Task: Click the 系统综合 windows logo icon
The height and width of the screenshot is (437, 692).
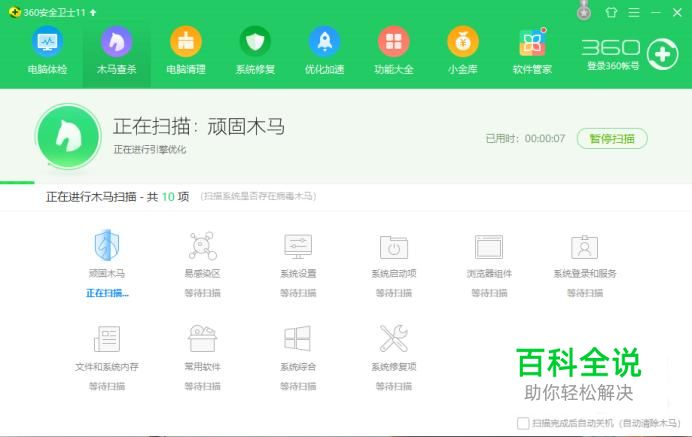Action: [298, 339]
